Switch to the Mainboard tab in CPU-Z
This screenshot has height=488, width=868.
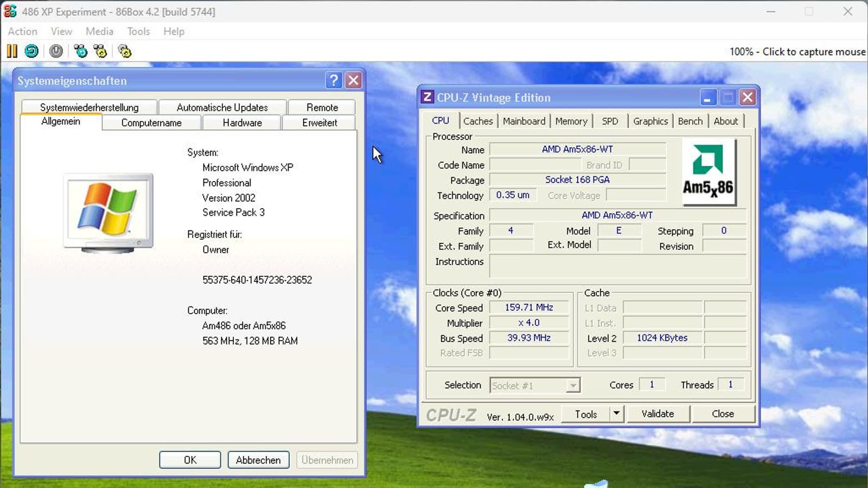point(524,121)
